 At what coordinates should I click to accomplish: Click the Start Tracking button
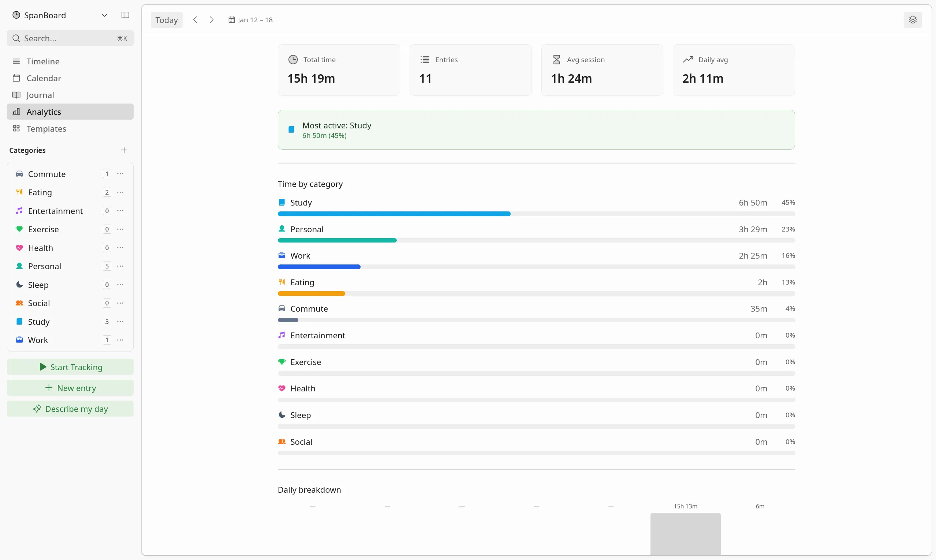(70, 367)
